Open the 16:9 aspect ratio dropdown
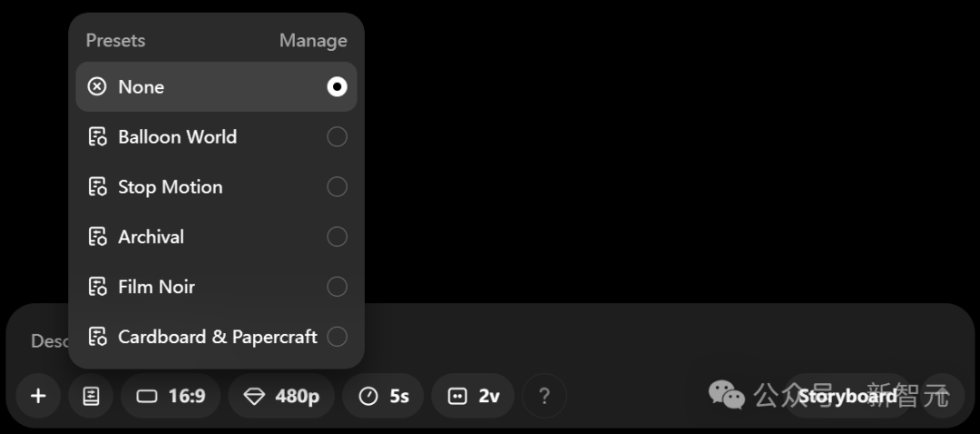This screenshot has width=980, height=434. point(171,396)
